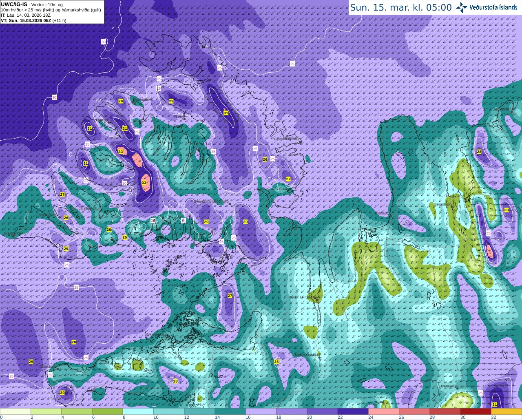The image size is (522, 420).
Task: Pick the 14–16 m/s dark teal legend swatch
Action: click(x=230, y=411)
